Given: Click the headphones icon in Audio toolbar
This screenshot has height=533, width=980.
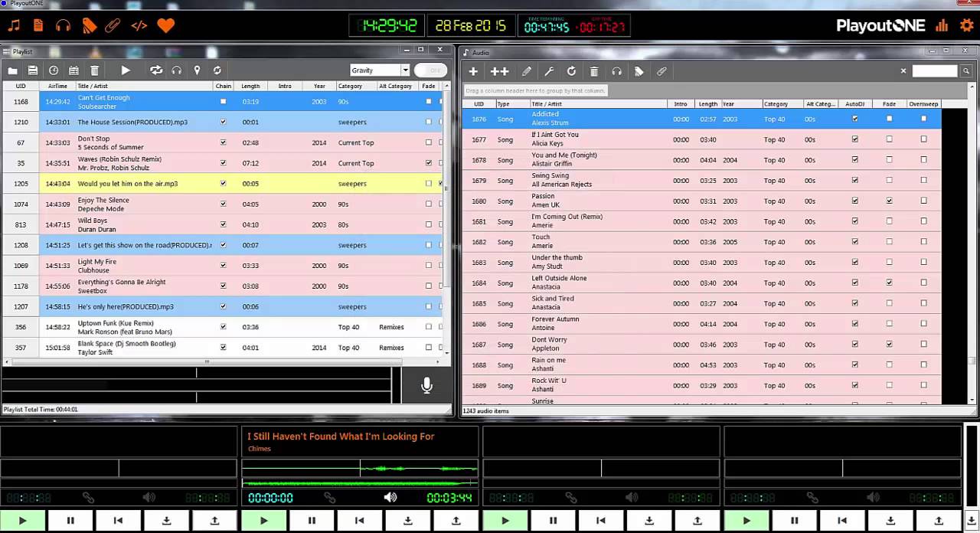Looking at the screenshot, I should [616, 71].
